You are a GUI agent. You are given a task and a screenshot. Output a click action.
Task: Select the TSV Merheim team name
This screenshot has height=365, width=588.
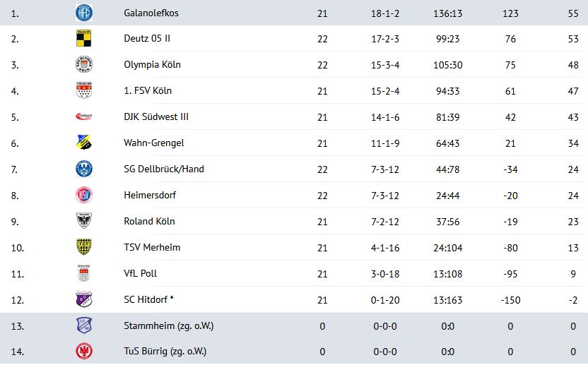(x=152, y=247)
